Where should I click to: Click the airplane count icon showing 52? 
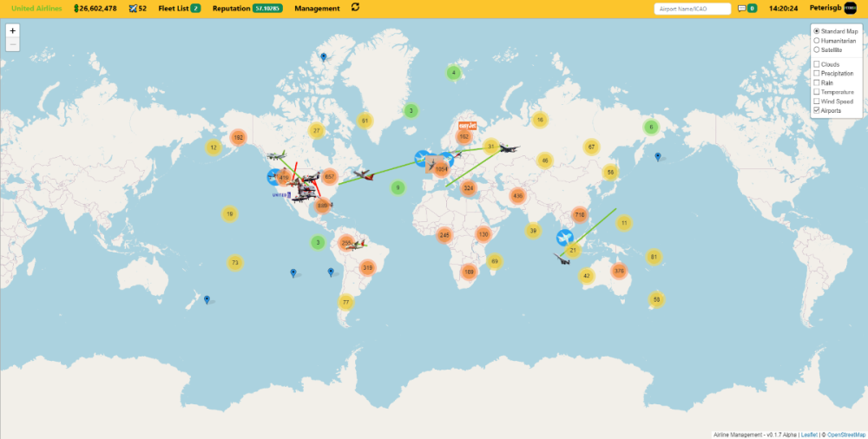click(x=133, y=9)
